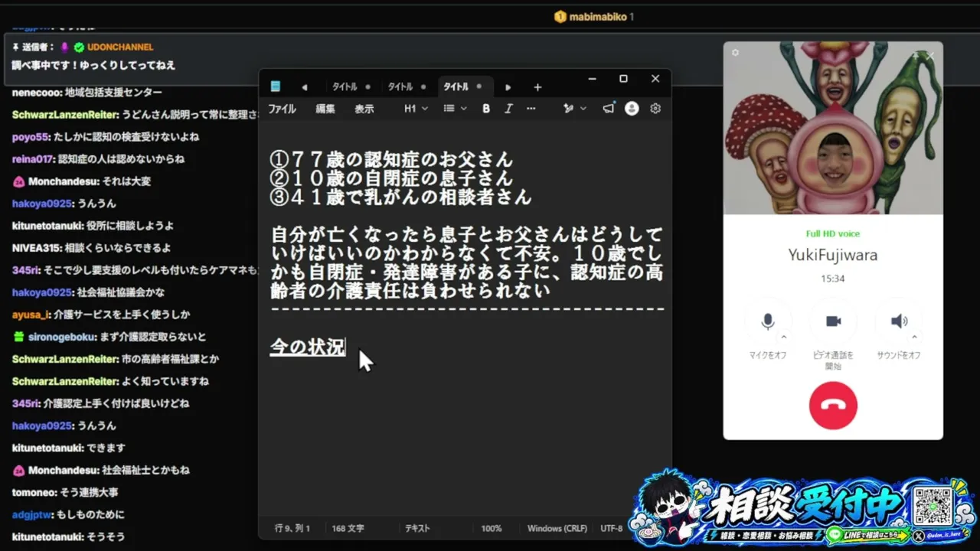980x551 pixels.
Task: Click the line '②１０歳の自閉症の息子さん'
Action: (x=391, y=178)
